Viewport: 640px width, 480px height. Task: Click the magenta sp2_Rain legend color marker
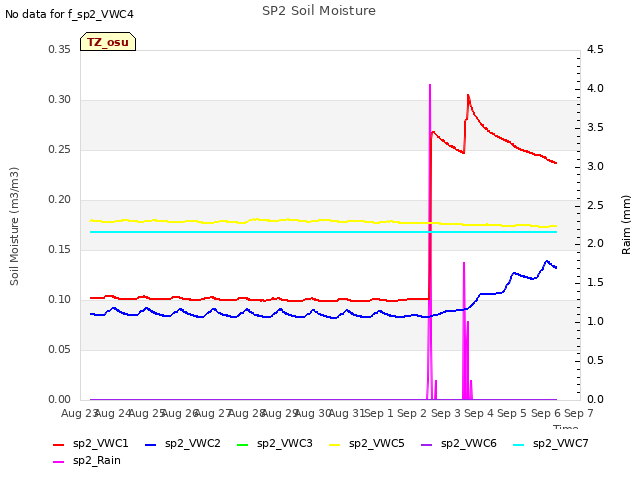[59, 462]
